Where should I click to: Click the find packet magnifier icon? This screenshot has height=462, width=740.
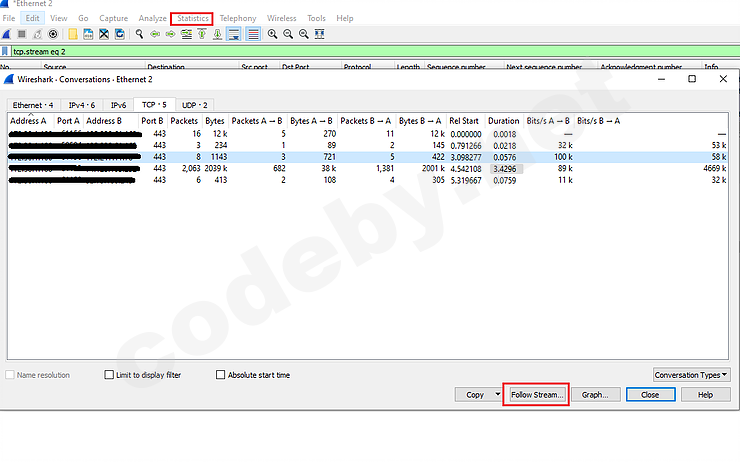(140, 34)
